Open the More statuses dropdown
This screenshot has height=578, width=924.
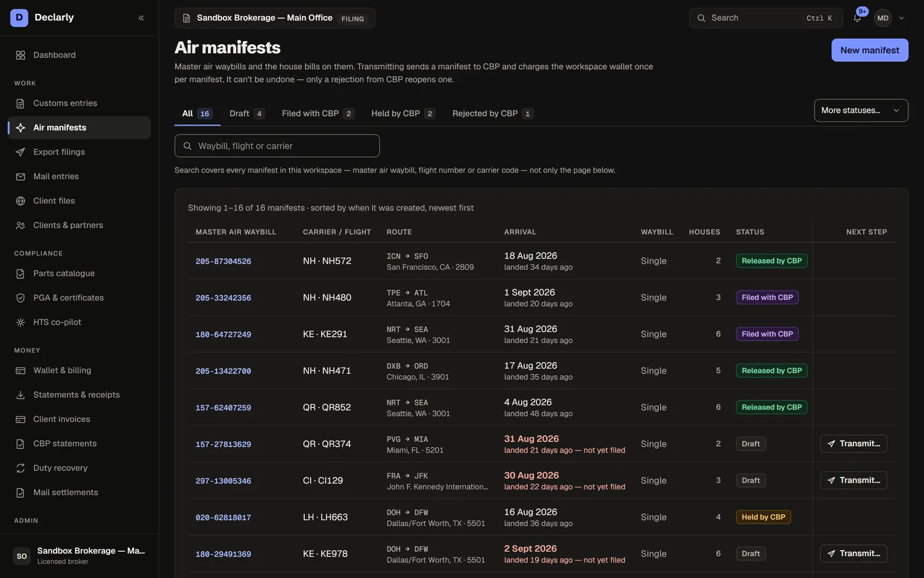860,110
